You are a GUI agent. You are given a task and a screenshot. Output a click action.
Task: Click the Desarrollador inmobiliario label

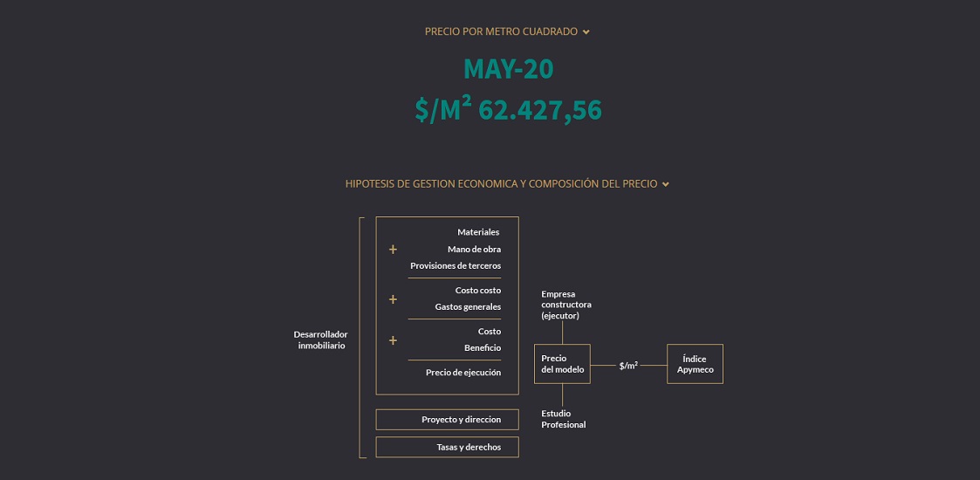click(320, 340)
